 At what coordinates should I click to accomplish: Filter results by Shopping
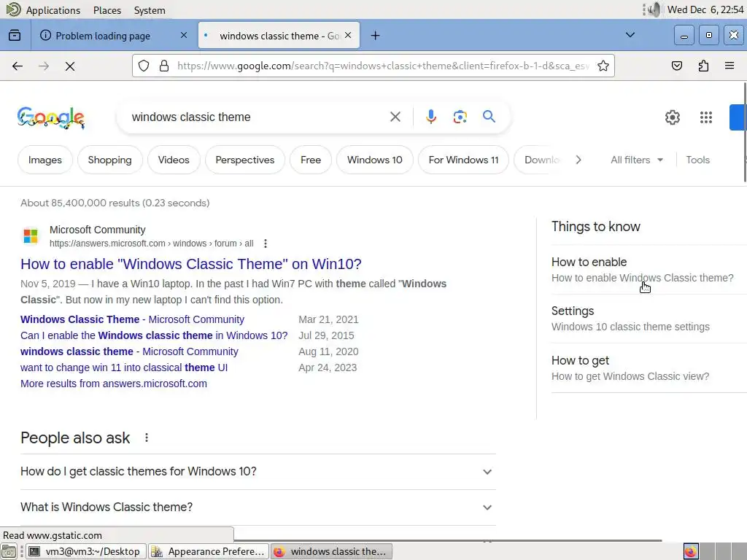[x=109, y=160]
